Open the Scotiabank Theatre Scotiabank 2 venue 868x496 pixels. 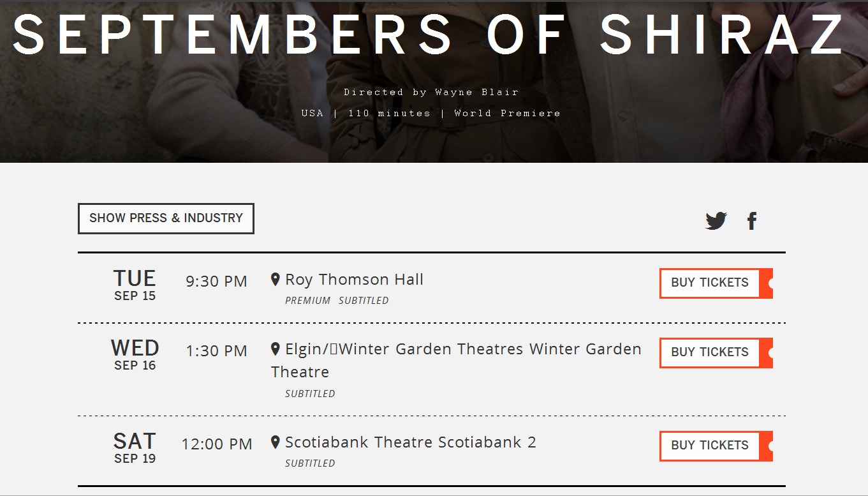coord(410,442)
